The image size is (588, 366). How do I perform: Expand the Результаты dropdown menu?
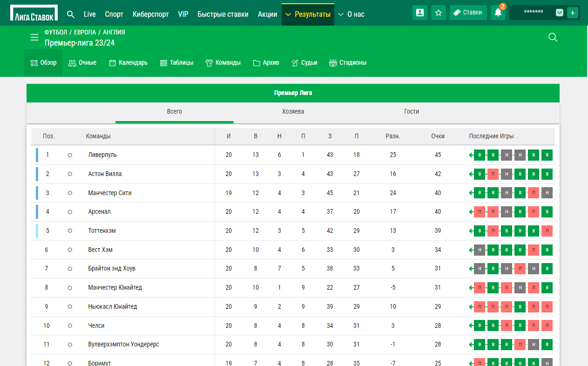tap(308, 14)
